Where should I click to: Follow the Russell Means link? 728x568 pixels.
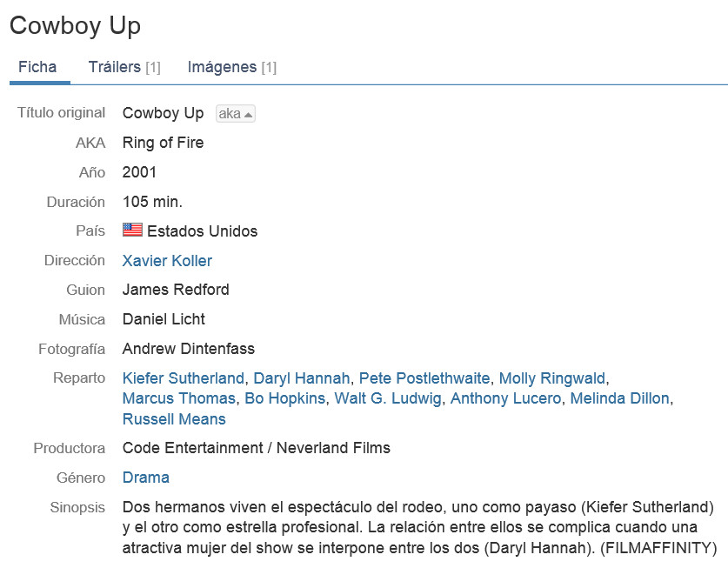[x=174, y=419]
